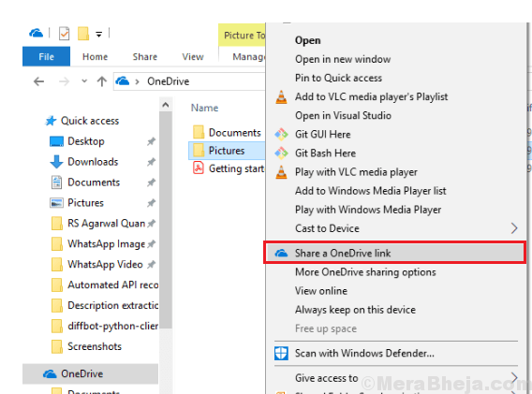Expand the Give access to submenu arrow
The height and width of the screenshot is (394, 532).
pos(514,377)
